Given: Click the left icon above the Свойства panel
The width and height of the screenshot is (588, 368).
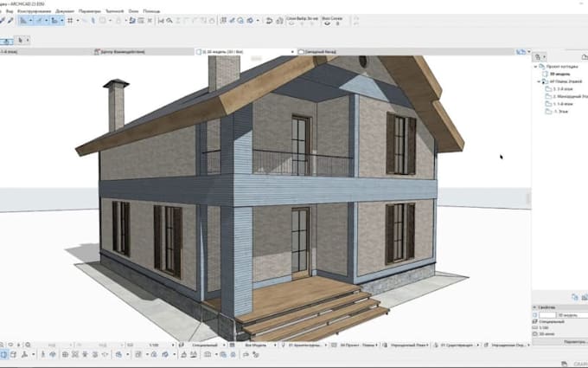Looking at the screenshot, I should point(575,297).
